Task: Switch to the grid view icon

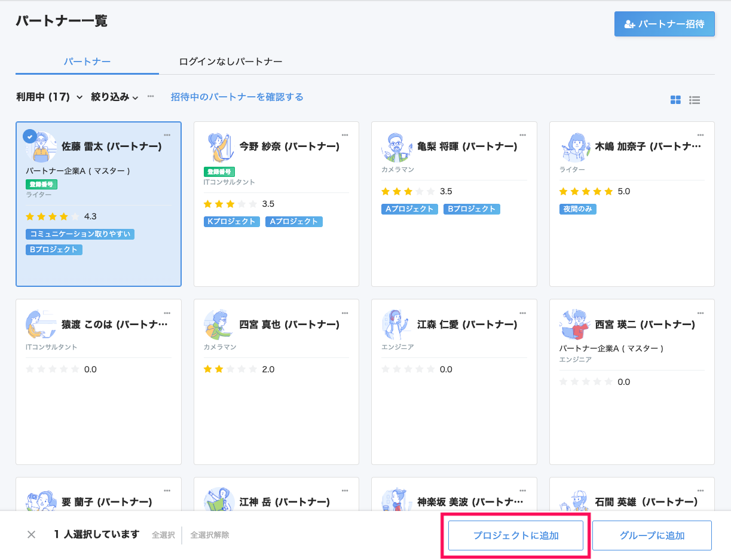Action: 675,100
